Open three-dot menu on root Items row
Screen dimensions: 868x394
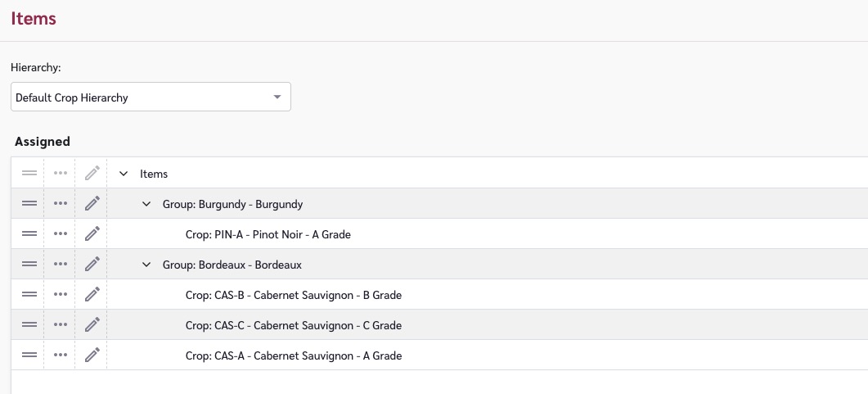pos(60,174)
